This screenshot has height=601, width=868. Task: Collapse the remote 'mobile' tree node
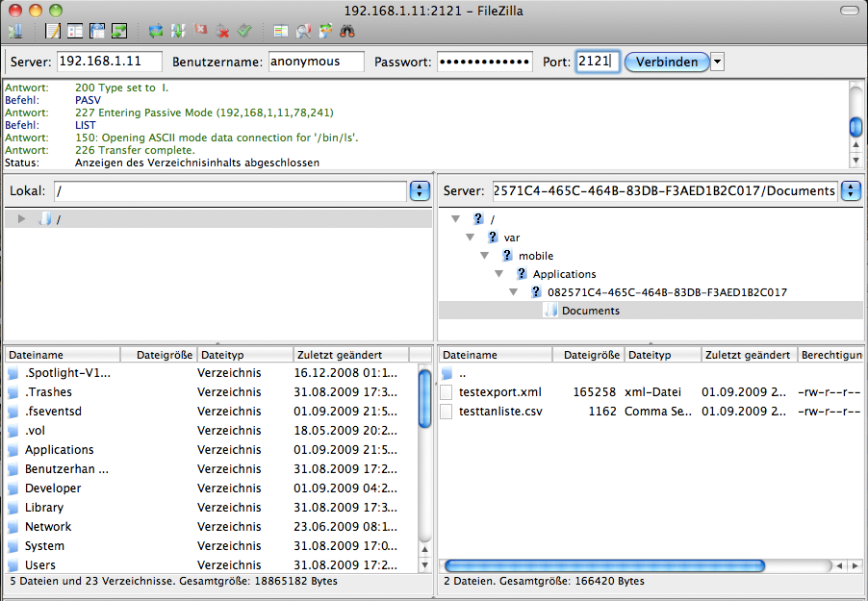click(x=484, y=255)
